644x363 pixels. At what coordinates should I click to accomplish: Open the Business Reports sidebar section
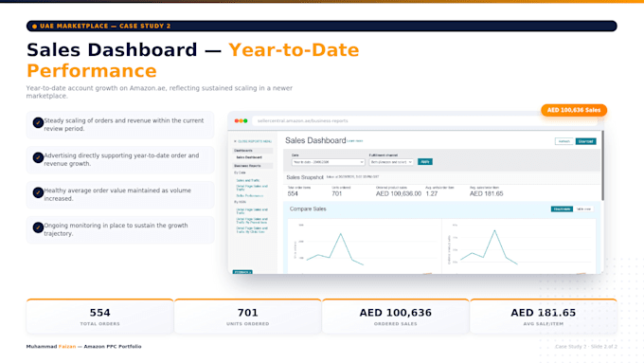pos(252,166)
